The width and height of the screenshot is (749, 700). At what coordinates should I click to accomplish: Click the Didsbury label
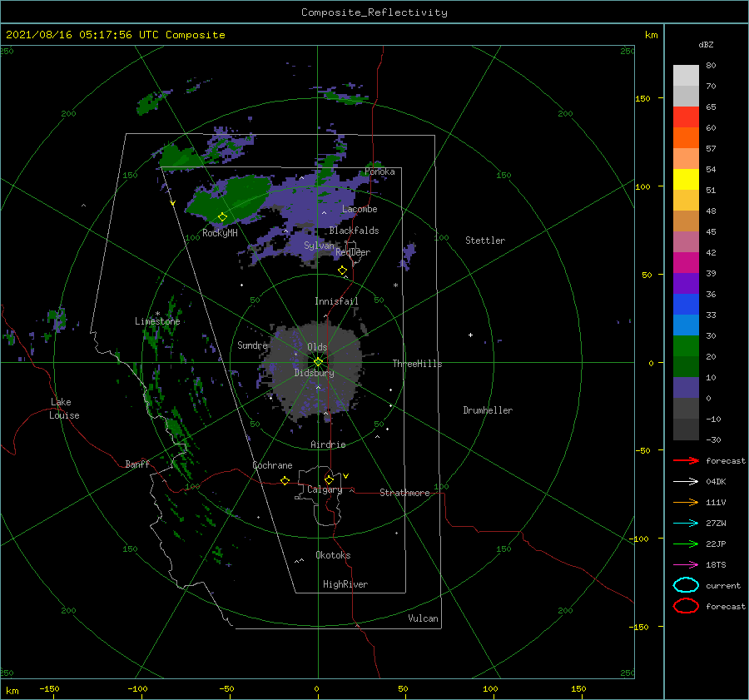click(314, 373)
